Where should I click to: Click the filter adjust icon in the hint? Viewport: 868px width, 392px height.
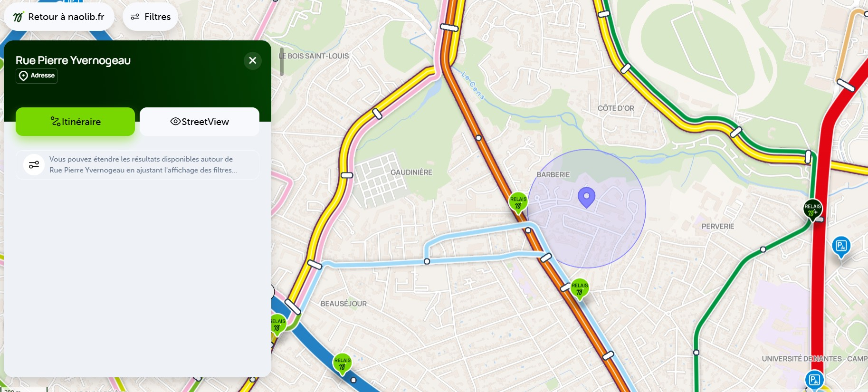[34, 165]
